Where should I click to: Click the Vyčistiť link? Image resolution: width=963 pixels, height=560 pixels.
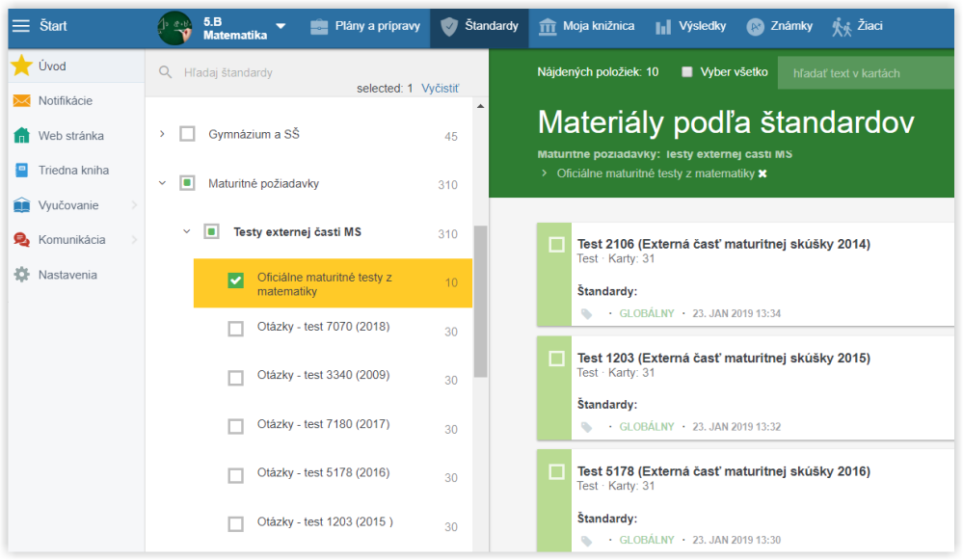tap(440, 89)
